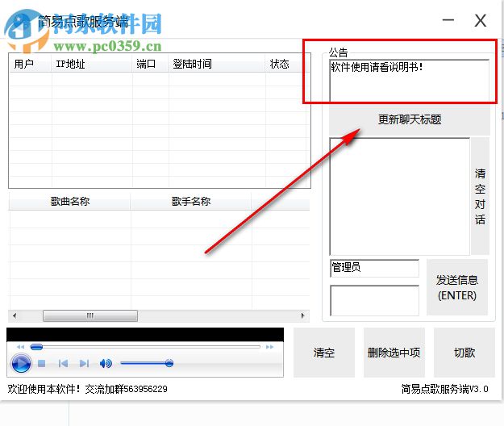The image size is (504, 426).
Task: Click the 歌曲名称 column header
Action: (69, 202)
